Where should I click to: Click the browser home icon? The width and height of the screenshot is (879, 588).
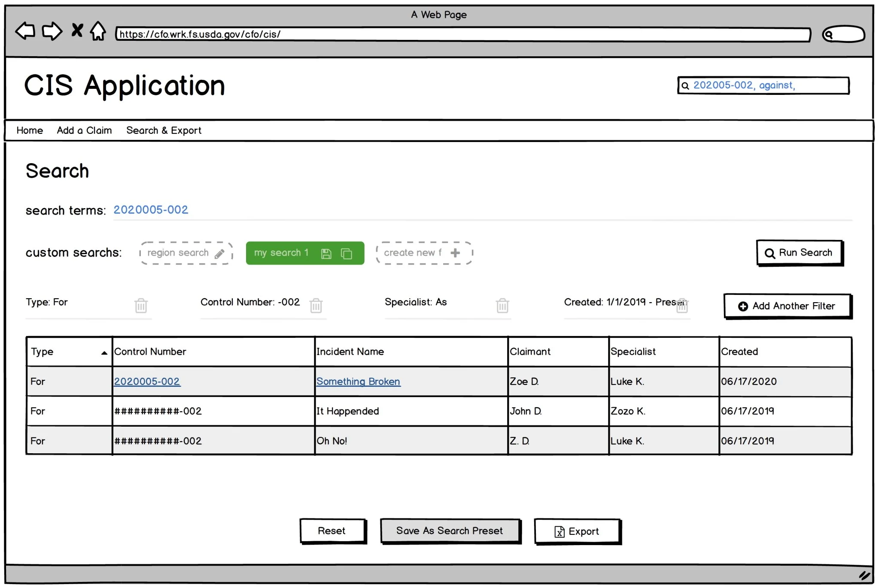tap(98, 31)
